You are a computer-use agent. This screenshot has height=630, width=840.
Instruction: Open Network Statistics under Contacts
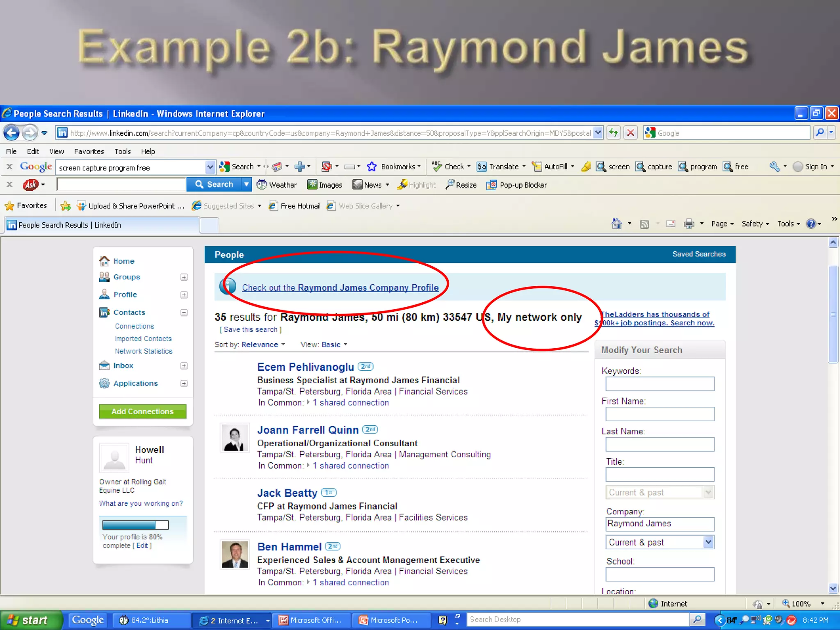point(144,351)
